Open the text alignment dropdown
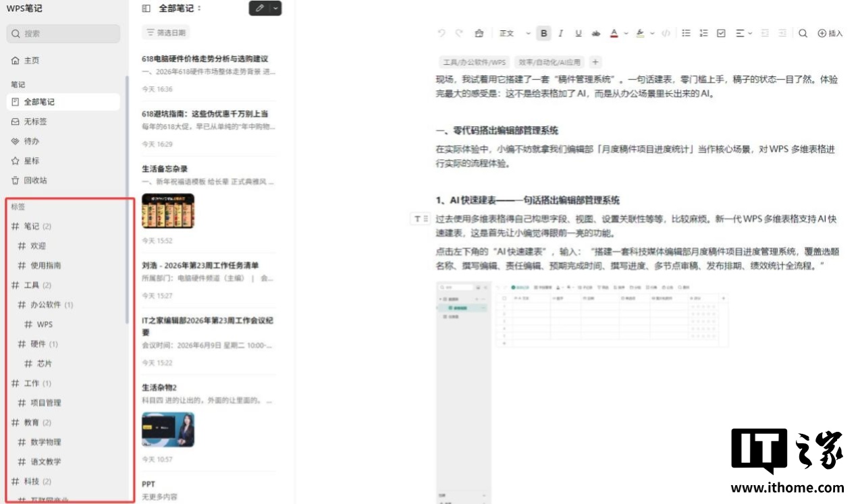Viewport: 856px width, 504px height. tap(743, 33)
